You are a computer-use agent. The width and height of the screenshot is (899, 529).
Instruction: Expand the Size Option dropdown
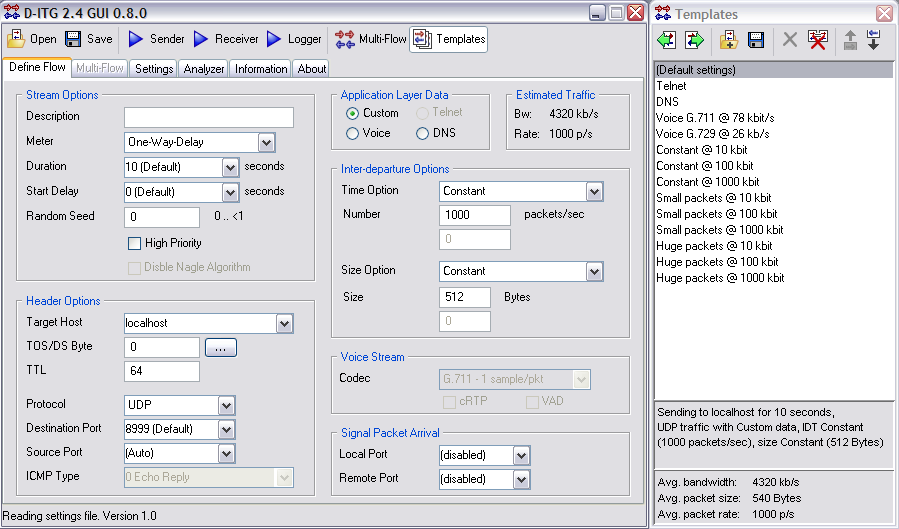click(595, 272)
